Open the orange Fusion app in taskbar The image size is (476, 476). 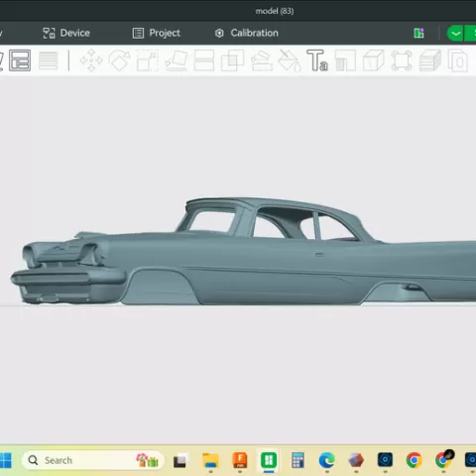[240, 460]
